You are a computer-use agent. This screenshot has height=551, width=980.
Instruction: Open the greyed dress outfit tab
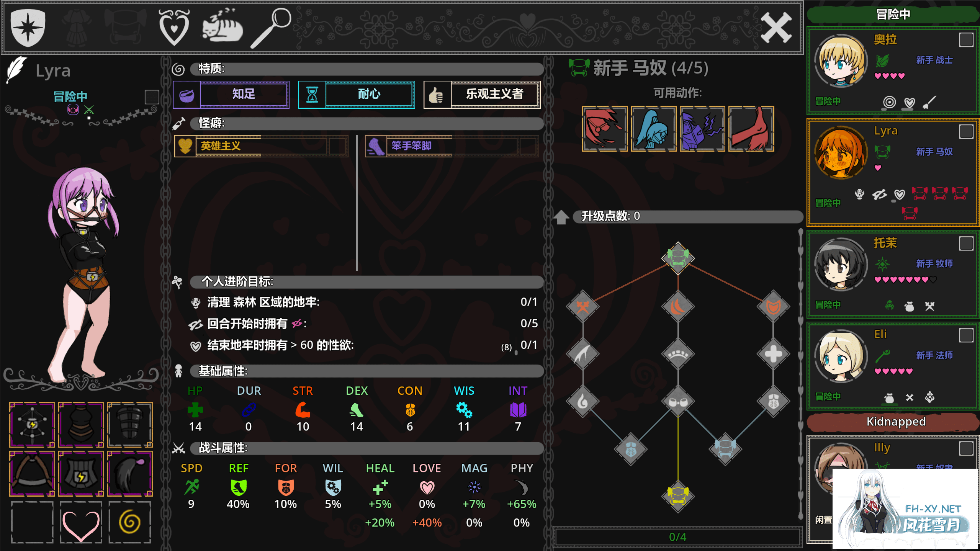(78, 28)
